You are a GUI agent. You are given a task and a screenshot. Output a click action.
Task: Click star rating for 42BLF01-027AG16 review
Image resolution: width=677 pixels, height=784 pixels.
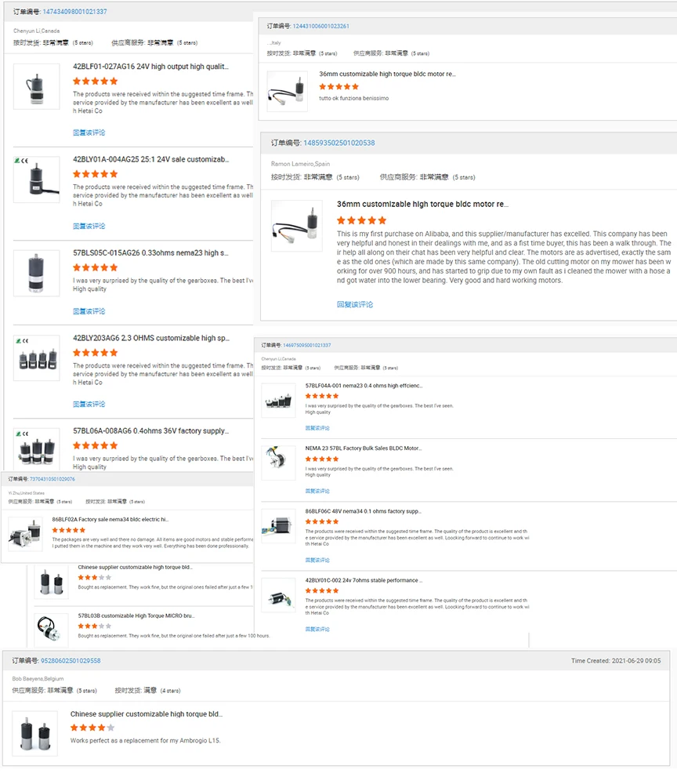click(x=95, y=81)
